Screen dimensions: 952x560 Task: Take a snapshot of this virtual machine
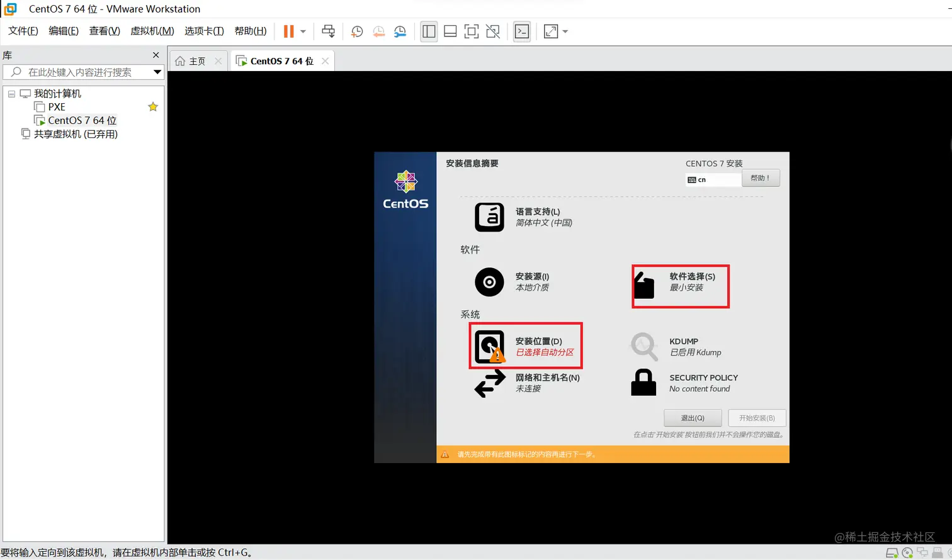[x=356, y=31]
